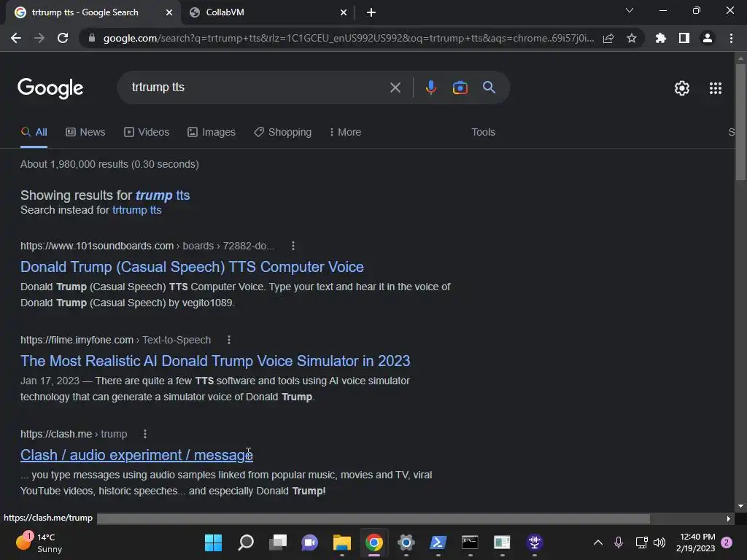Open Windows taskbar search
Image resolution: width=747 pixels, height=560 pixels.
click(x=245, y=542)
